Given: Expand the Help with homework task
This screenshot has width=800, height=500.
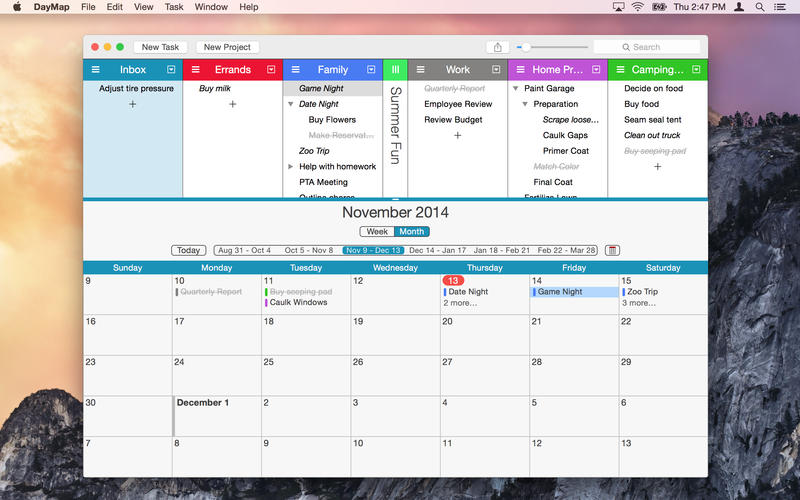Looking at the screenshot, I should click(290, 167).
